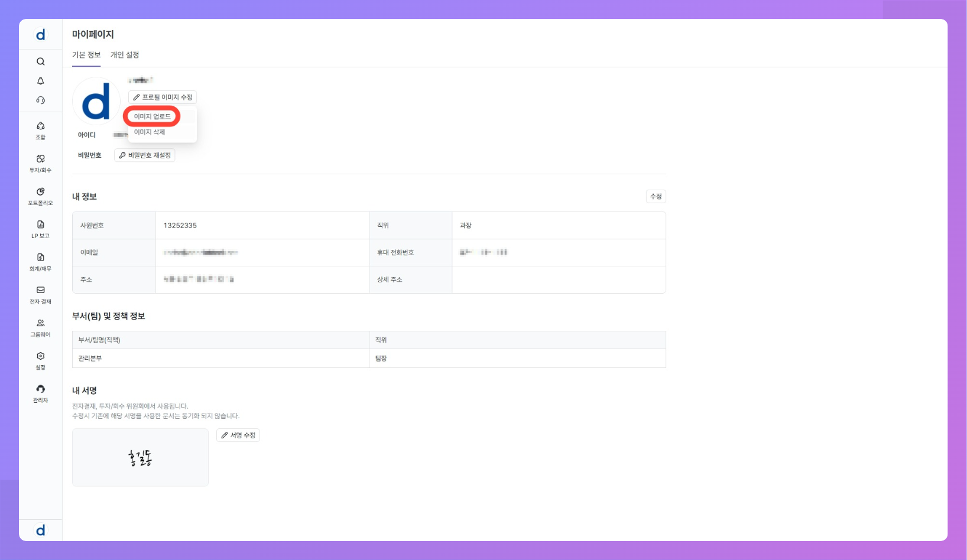Open 전자 결재 in sidebar
This screenshot has width=967, height=560.
pyautogui.click(x=40, y=295)
